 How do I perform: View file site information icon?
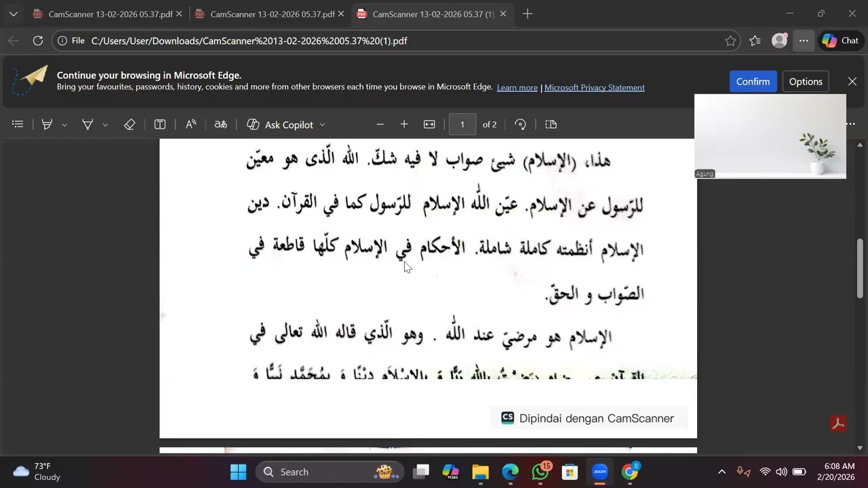pyautogui.click(x=62, y=41)
